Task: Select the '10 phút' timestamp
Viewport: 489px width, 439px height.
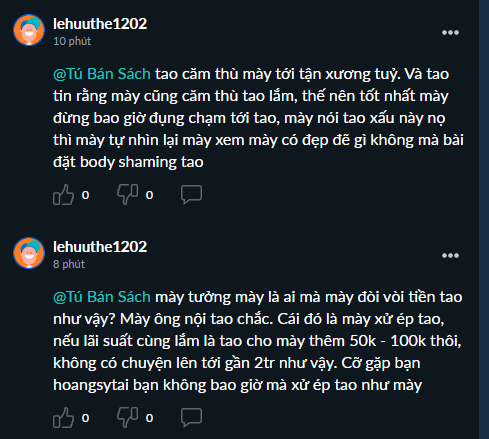Action: click(x=72, y=41)
